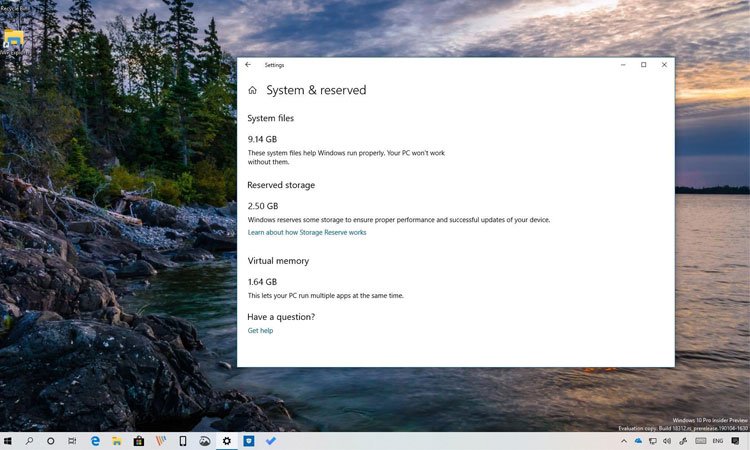Viewport: 750px width, 450px height.
Task: Switch the ENG input language indicator
Action: (717, 441)
